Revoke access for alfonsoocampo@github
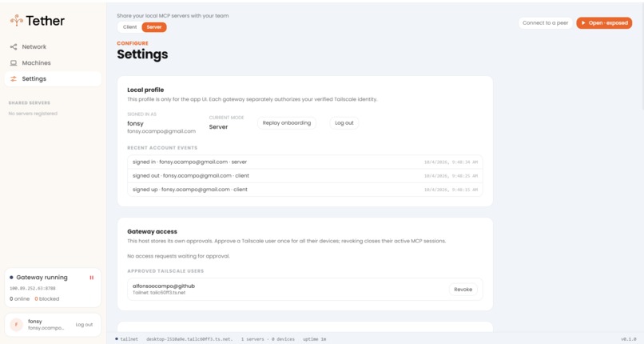This screenshot has width=644, height=344. (x=463, y=290)
